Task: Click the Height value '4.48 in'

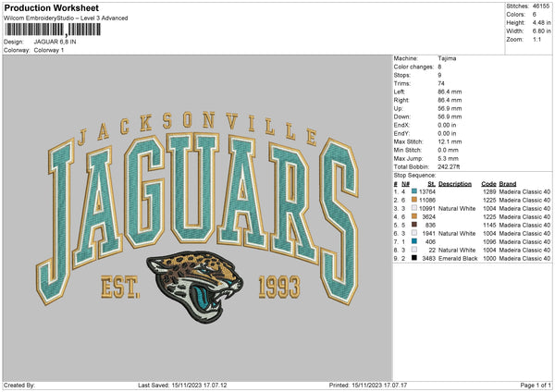Action: coord(541,22)
